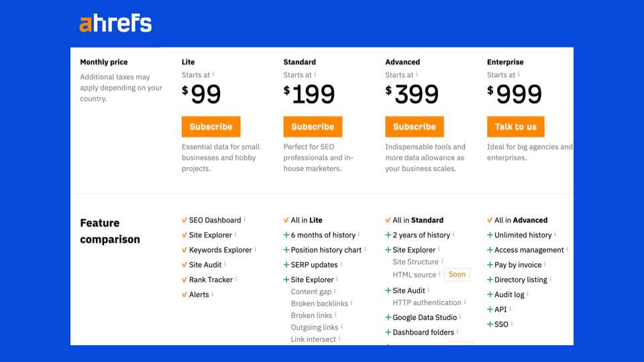
Task: Click the Soon badge beside HTML source
Action: (x=457, y=275)
